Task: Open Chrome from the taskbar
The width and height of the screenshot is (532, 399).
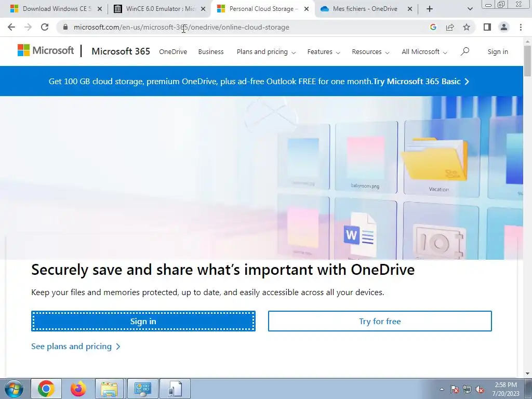Action: [x=46, y=389]
